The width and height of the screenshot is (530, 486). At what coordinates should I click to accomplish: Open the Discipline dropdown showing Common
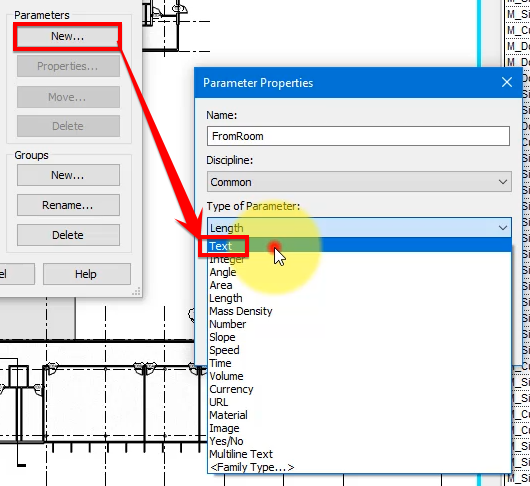click(359, 182)
